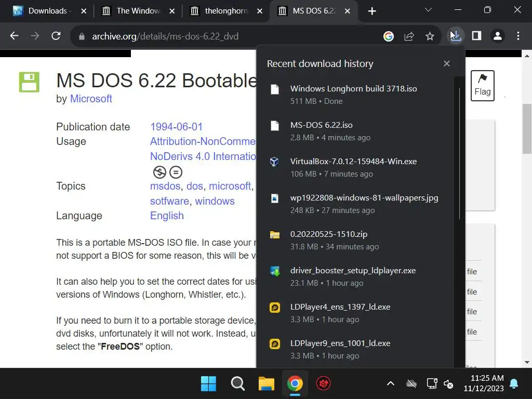
Task: Click the LDPlayer9 yellow app icon
Action: point(274,344)
